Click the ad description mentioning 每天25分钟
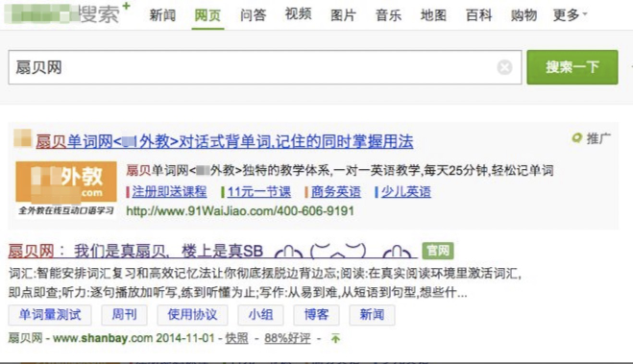 pyautogui.click(x=339, y=171)
